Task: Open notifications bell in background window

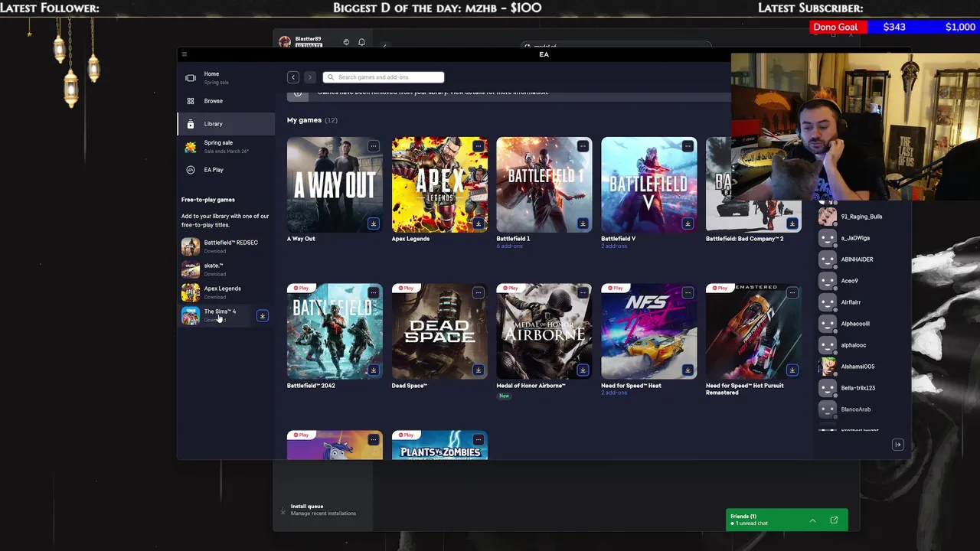Action: pos(361,42)
